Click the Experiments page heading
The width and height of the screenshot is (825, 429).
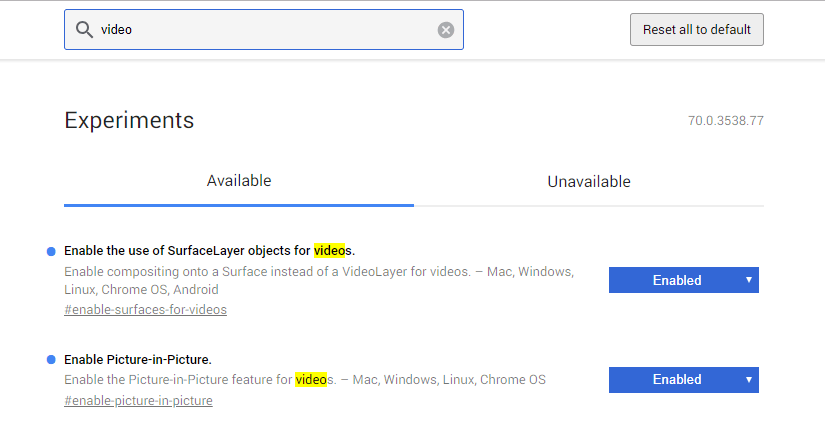point(129,121)
